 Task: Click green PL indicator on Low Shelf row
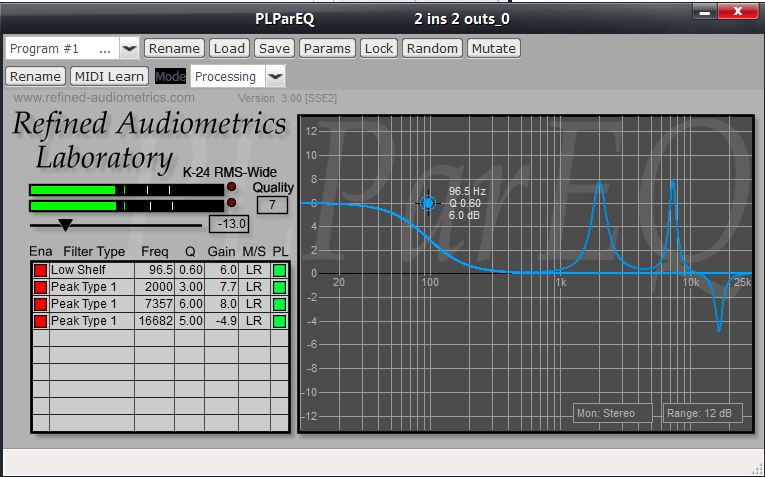coord(279,270)
